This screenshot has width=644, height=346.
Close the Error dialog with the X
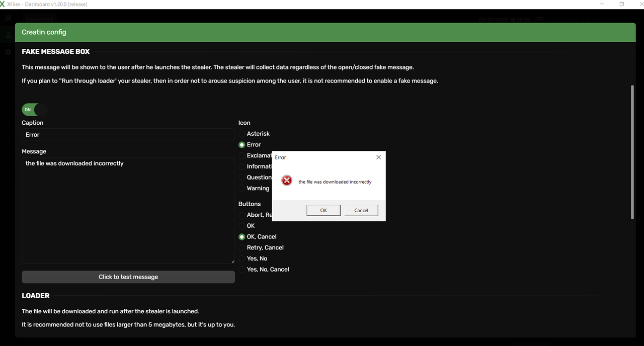[378, 157]
